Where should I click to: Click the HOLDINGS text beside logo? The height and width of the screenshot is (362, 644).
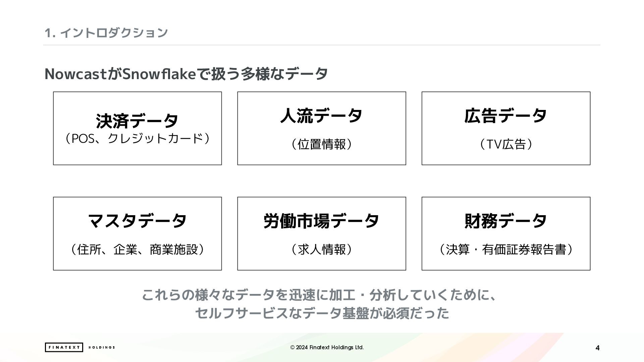click(x=102, y=347)
